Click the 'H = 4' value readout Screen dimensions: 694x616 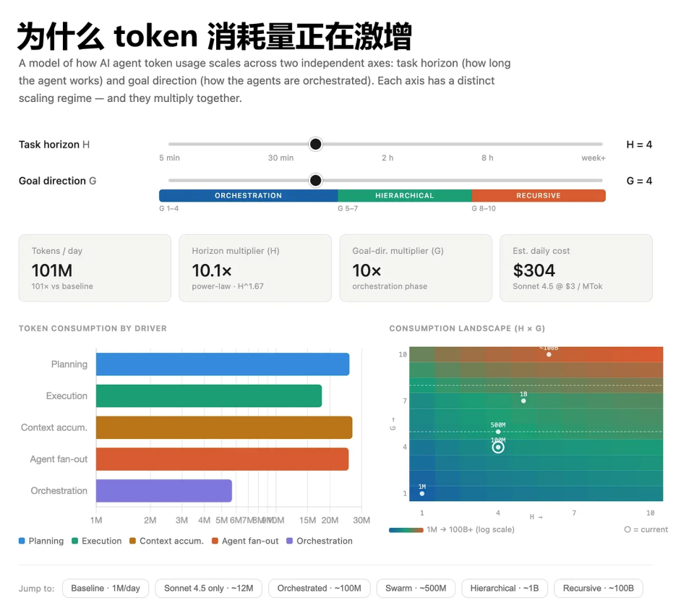[639, 145]
